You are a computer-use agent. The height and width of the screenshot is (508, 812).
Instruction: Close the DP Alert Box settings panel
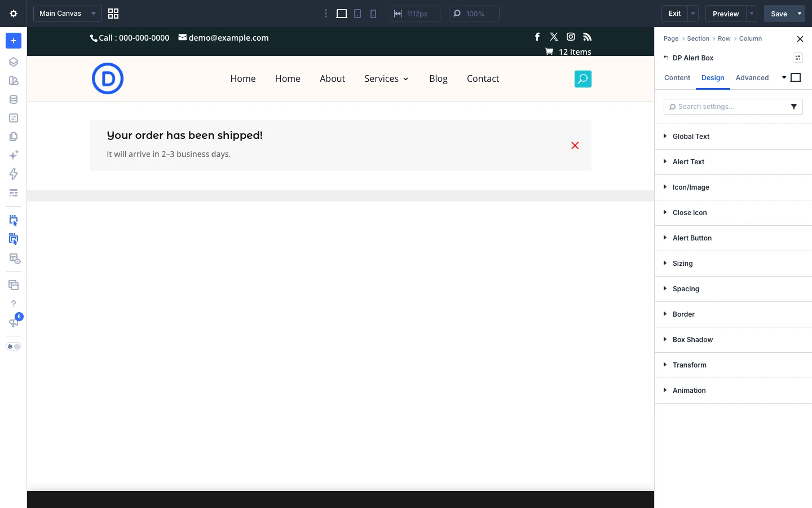click(800, 39)
